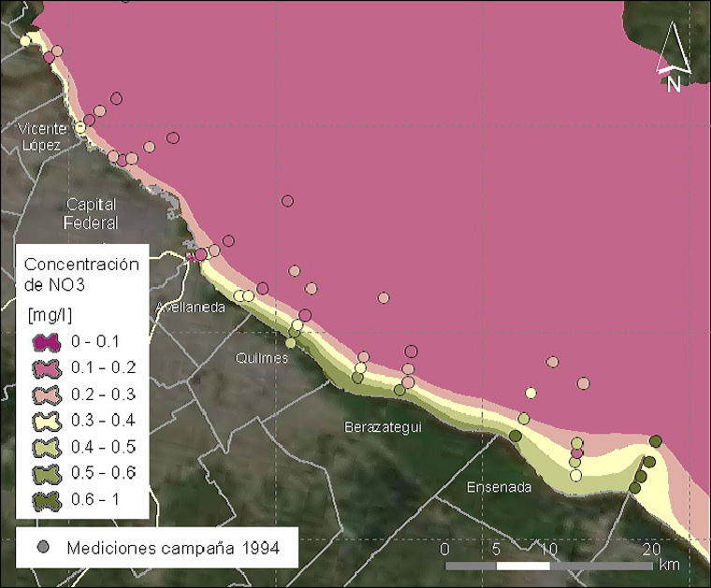The image size is (711, 588).
Task: Click the Vicente López map label
Action: point(40,136)
